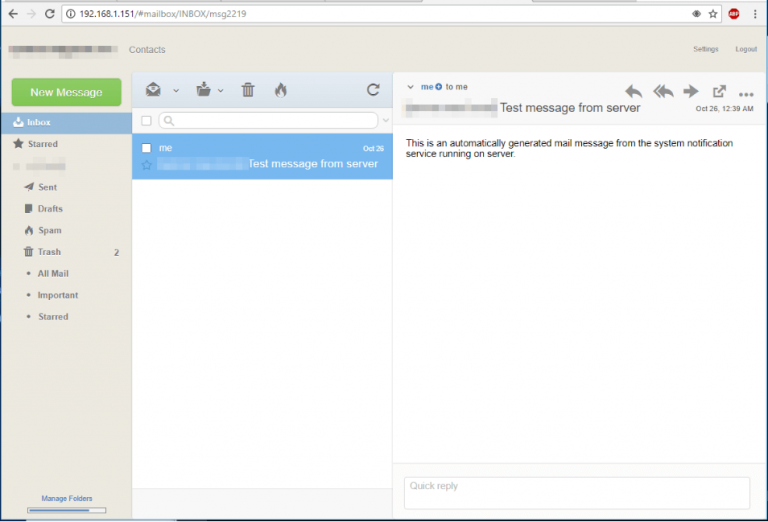Click the add-contact plus icon next to me
Image resolution: width=768 pixels, height=522 pixels.
439,87
